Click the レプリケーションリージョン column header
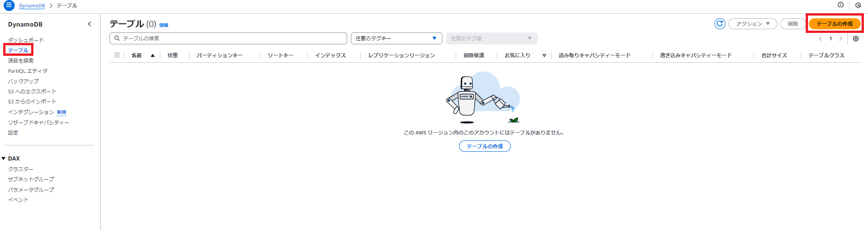The height and width of the screenshot is (230, 868). coord(402,55)
